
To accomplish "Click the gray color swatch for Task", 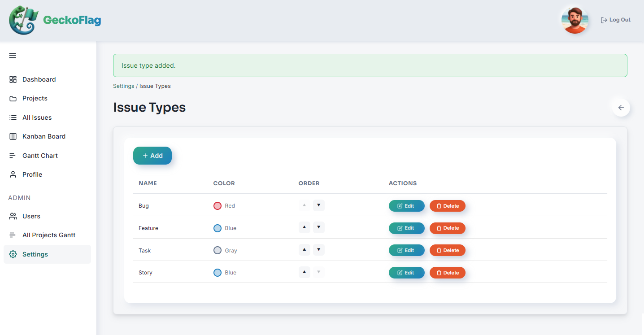I will tap(218, 250).
